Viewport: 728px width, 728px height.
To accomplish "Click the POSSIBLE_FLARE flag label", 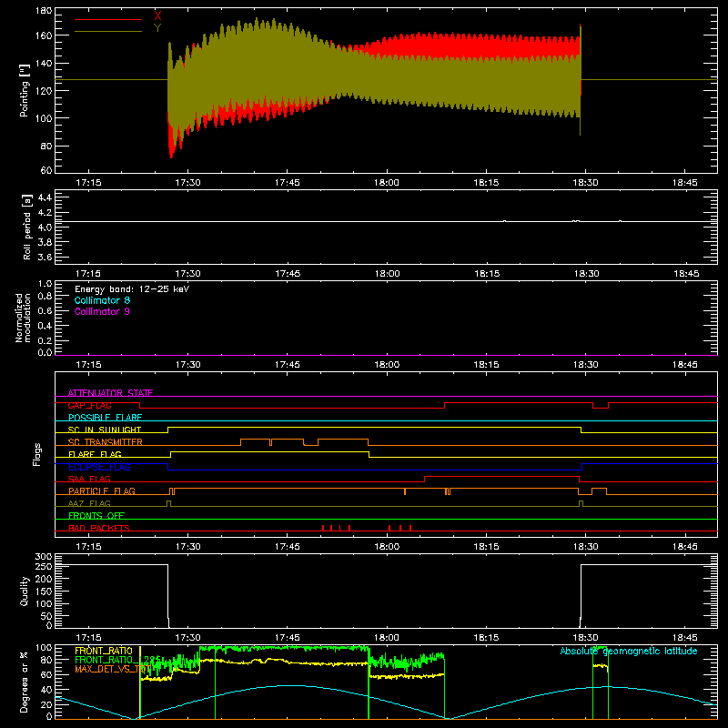I will [x=105, y=418].
